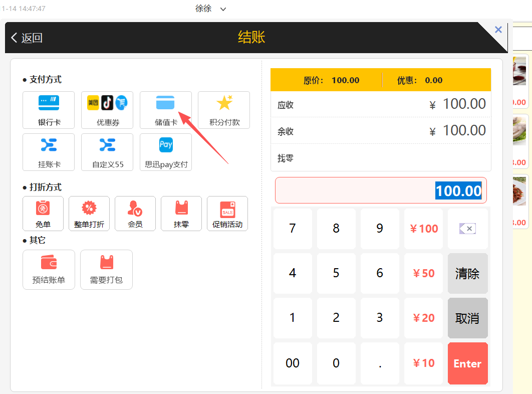The width and height of the screenshot is (532, 394).
Task: Select the 会员 member discount
Action: click(135, 214)
